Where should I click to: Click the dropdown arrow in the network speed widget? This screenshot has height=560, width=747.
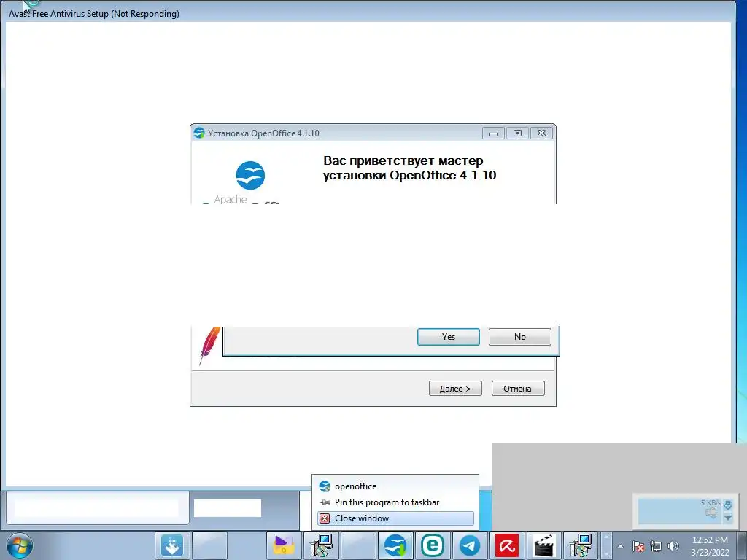click(x=727, y=518)
